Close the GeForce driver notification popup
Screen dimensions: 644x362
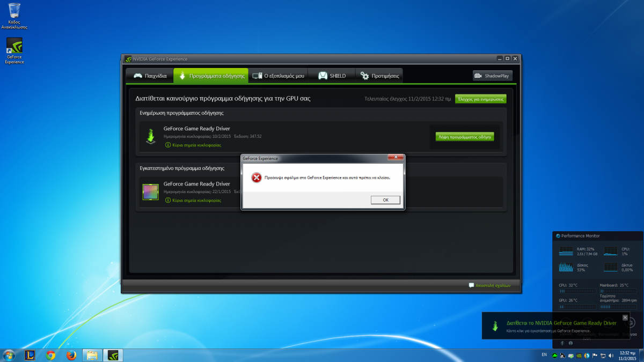(625, 317)
